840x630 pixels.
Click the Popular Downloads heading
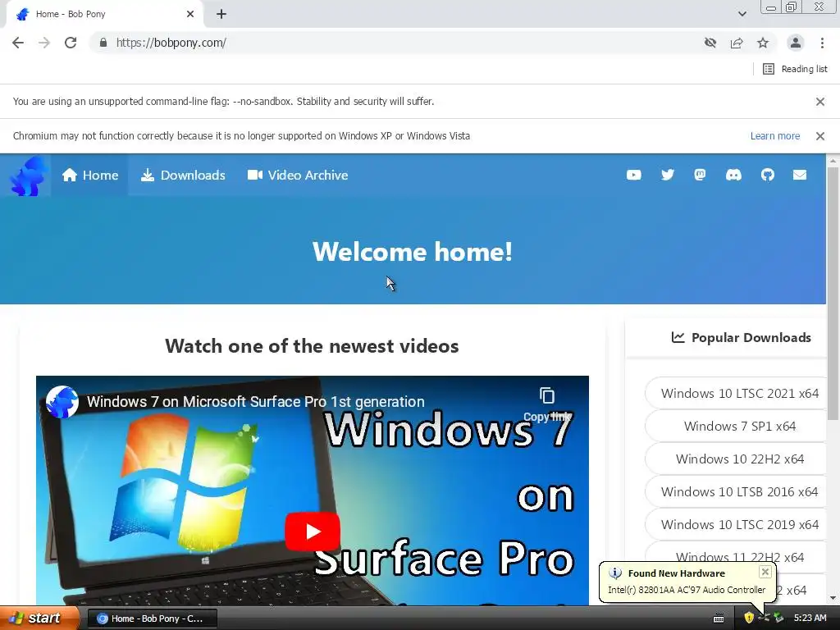pyautogui.click(x=741, y=337)
